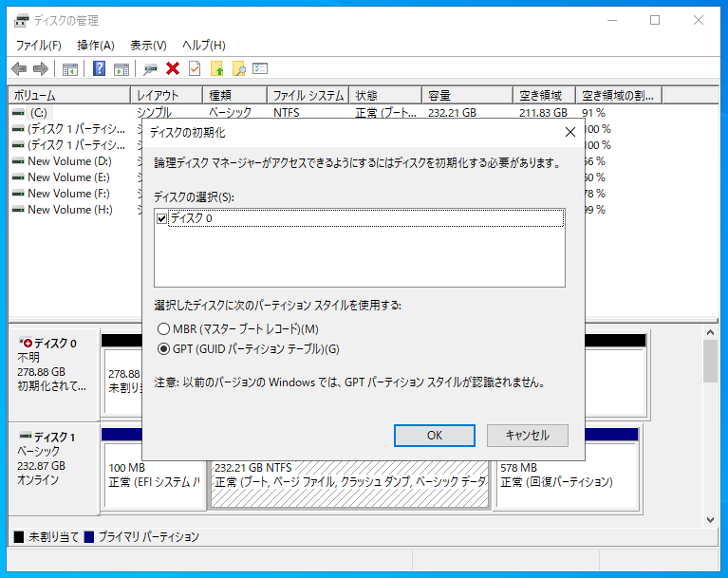This screenshot has width=728, height=578.
Task: Click the back arrow in the toolbar
Action: 19,68
